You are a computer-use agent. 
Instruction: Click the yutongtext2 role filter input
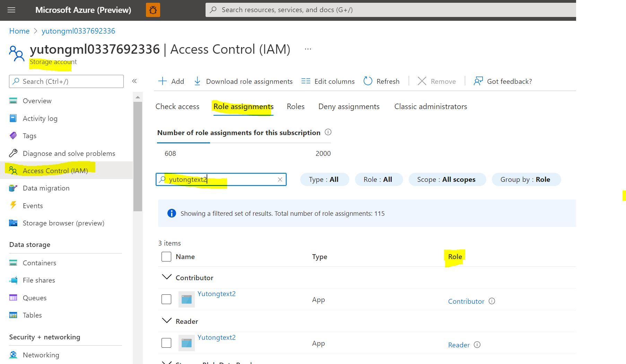(x=221, y=179)
